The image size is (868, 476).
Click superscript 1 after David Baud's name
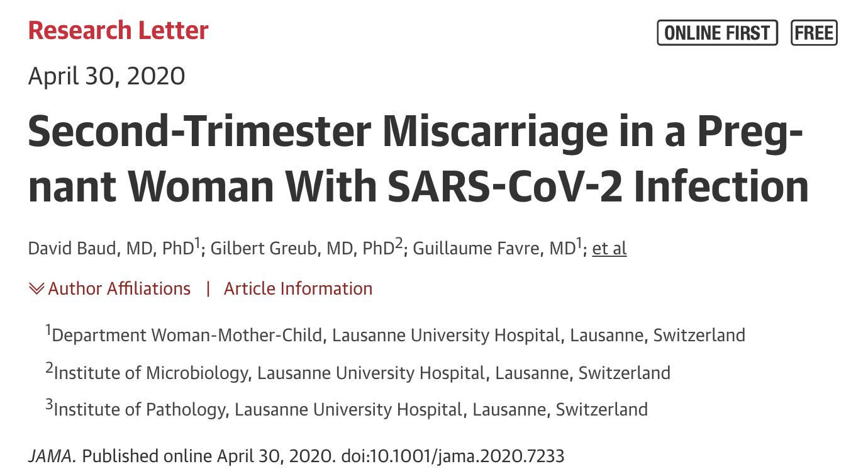point(197,243)
